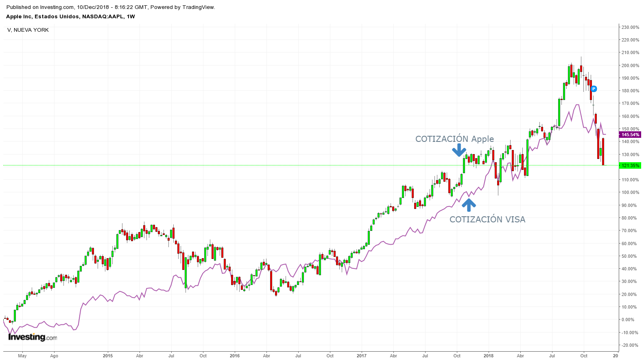644x361 pixels.
Task: Select the green 121.35% price label
Action: pos(630,165)
